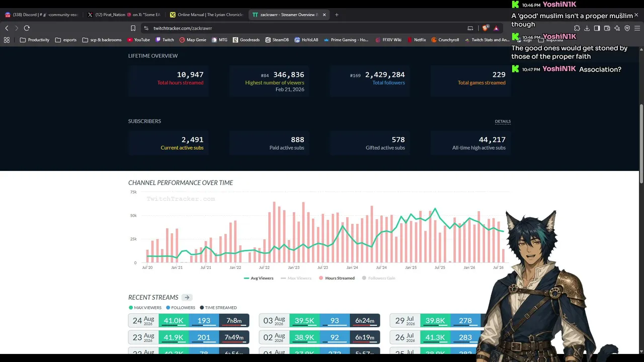Expand Recent Streams with arrow button
This screenshot has width=644, height=362.
[187, 298]
